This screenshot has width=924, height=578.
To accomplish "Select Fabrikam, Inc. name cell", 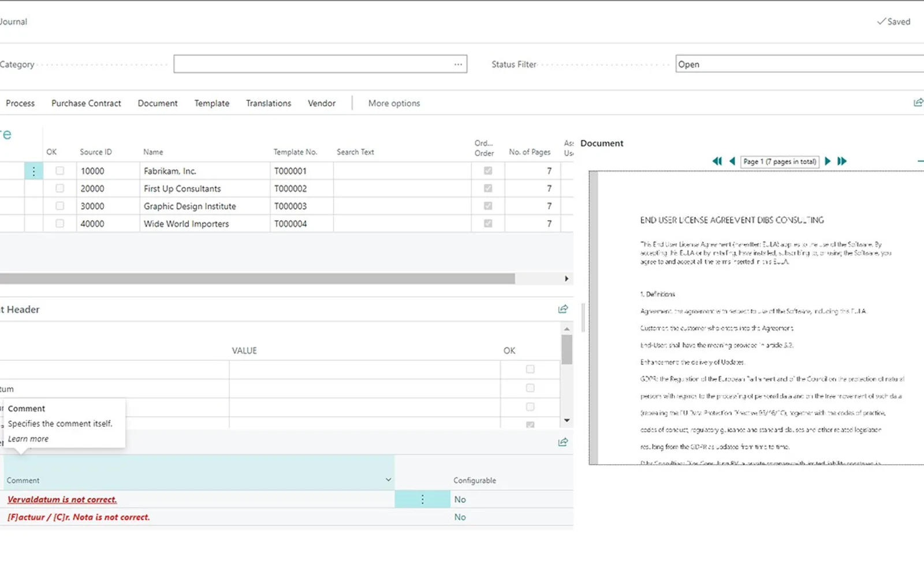I will 205,171.
